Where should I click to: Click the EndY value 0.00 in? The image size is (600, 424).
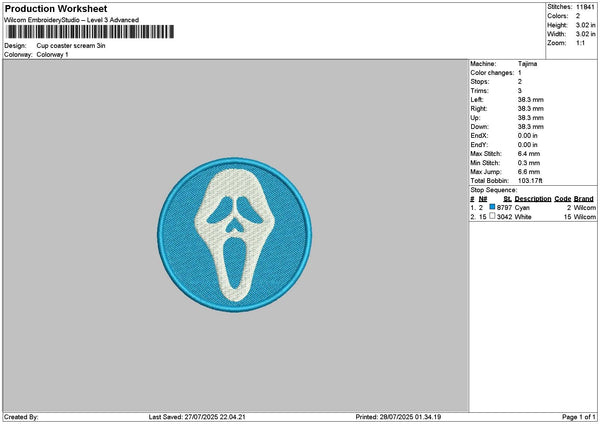528,145
